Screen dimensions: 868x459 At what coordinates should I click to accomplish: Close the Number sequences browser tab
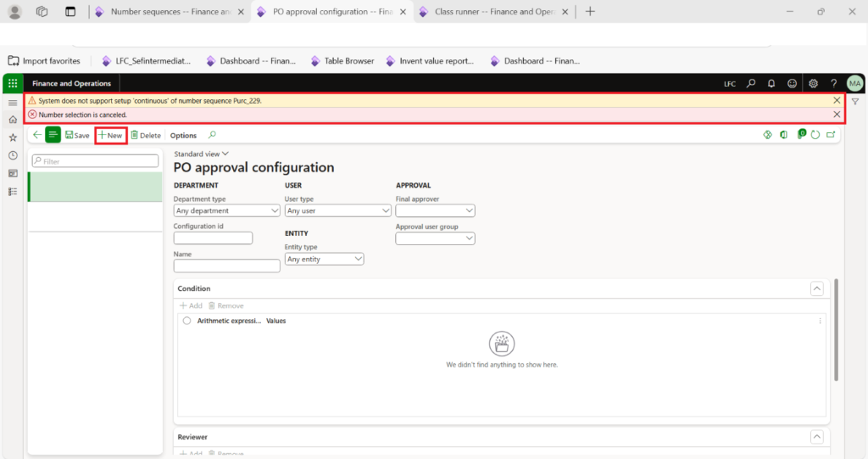241,12
